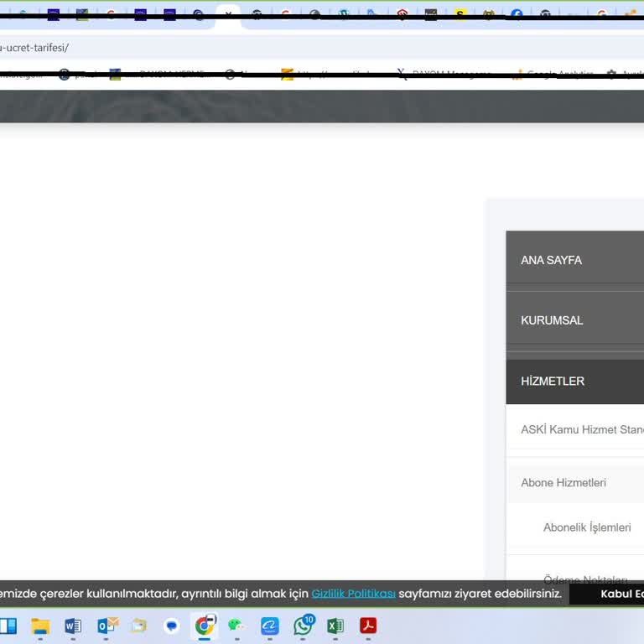644x644 pixels.
Task: Collapse the HİZMETLER sidebar section
Action: tap(553, 381)
